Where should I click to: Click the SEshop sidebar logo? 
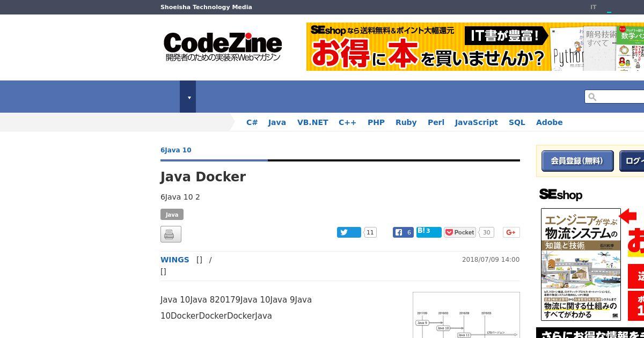[561, 195]
